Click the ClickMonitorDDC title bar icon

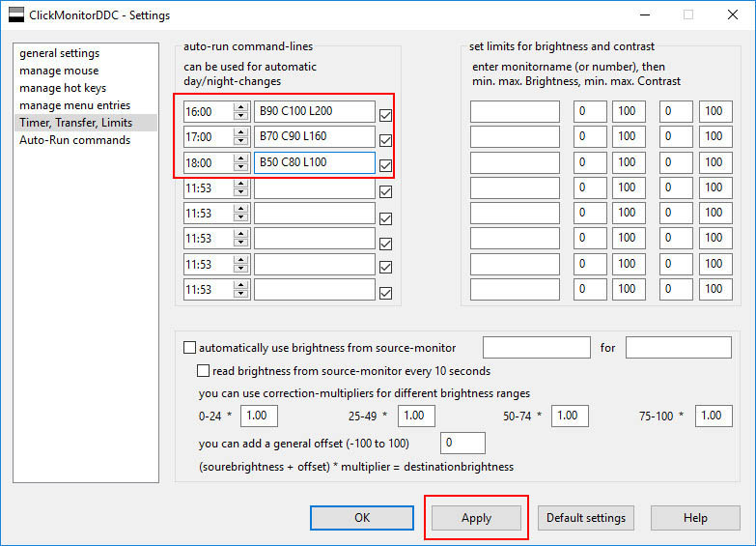14,14
